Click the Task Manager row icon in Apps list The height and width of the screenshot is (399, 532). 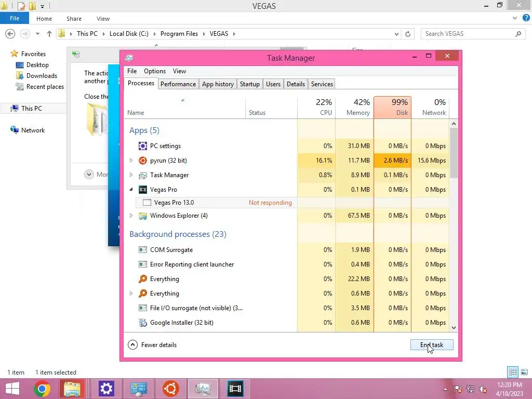(x=143, y=175)
